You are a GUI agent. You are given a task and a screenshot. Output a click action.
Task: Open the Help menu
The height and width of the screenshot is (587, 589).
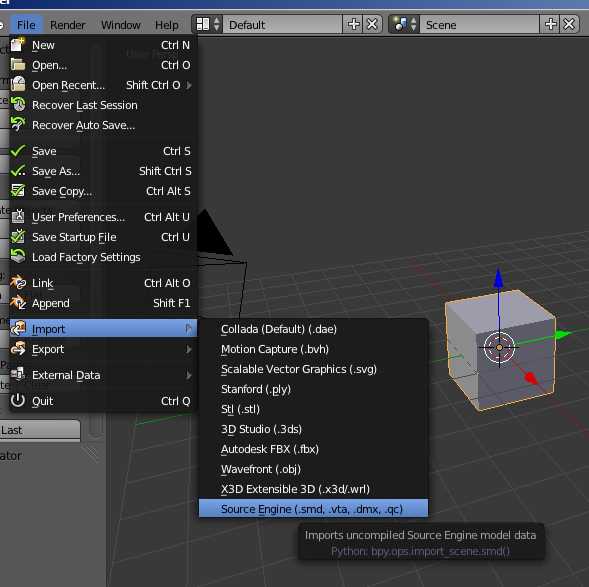pyautogui.click(x=167, y=25)
